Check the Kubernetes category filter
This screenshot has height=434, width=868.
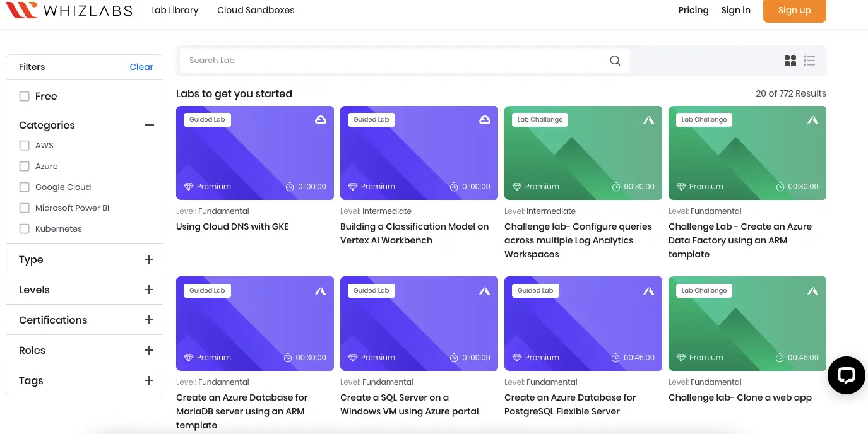point(25,229)
